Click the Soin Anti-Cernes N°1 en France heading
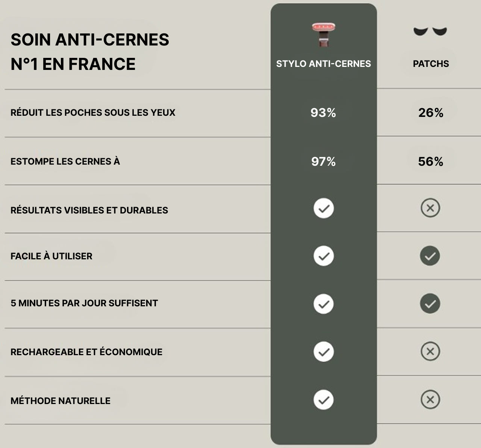Image resolution: width=481 pixels, height=448 pixels. tap(90, 52)
